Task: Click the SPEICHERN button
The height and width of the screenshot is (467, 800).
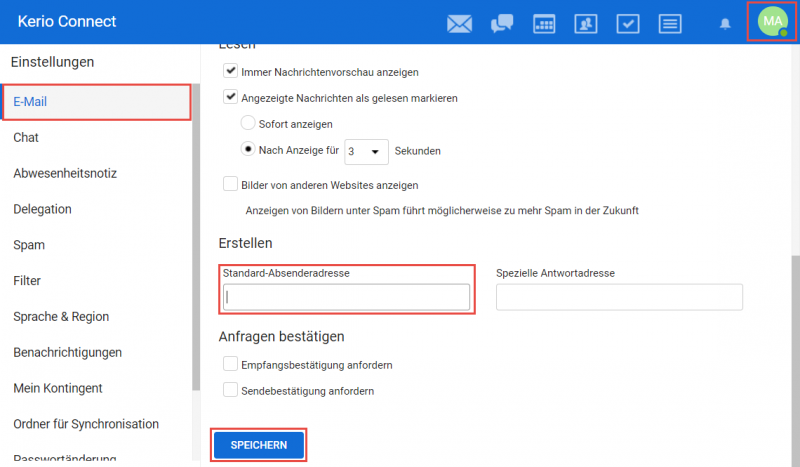Action: pyautogui.click(x=259, y=445)
